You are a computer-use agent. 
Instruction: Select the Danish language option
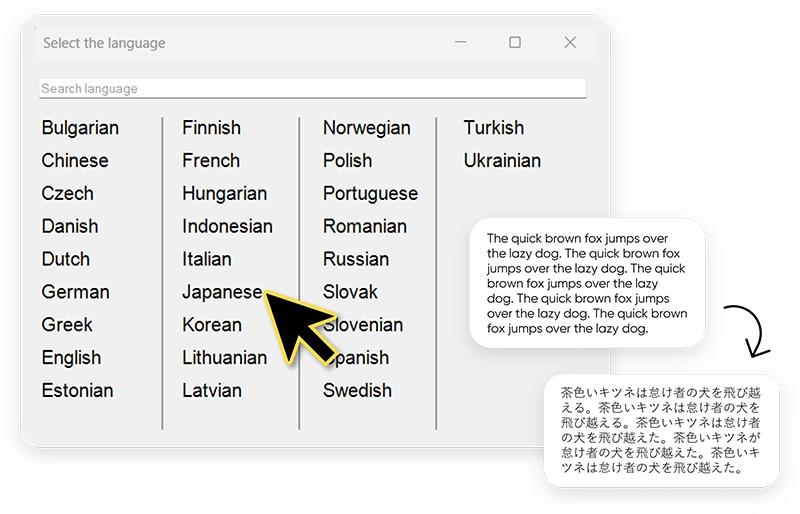pos(70,227)
